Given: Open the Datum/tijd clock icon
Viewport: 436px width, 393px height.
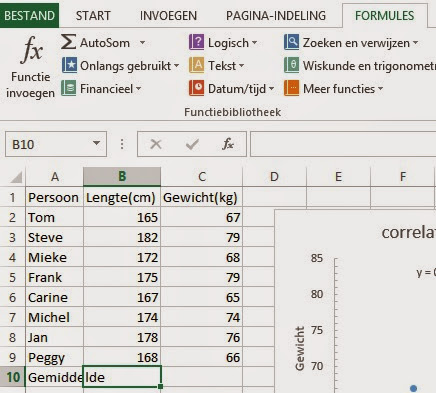Looking at the screenshot, I should pyautogui.click(x=196, y=88).
